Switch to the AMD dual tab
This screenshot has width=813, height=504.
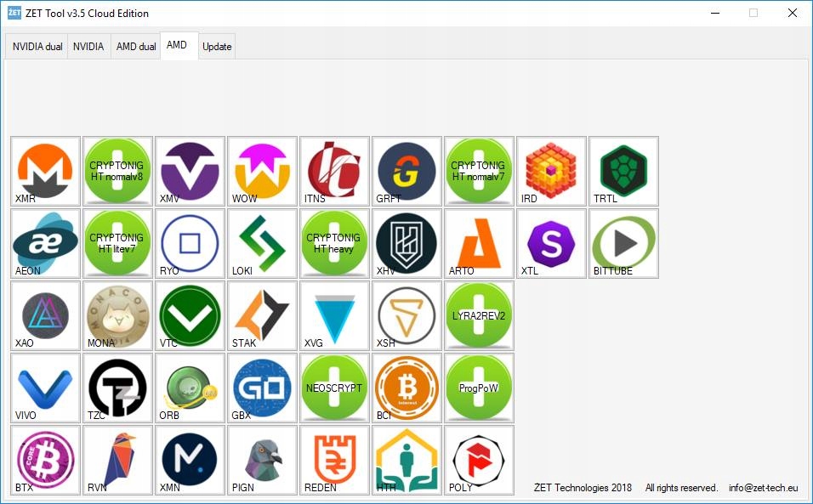coord(136,47)
